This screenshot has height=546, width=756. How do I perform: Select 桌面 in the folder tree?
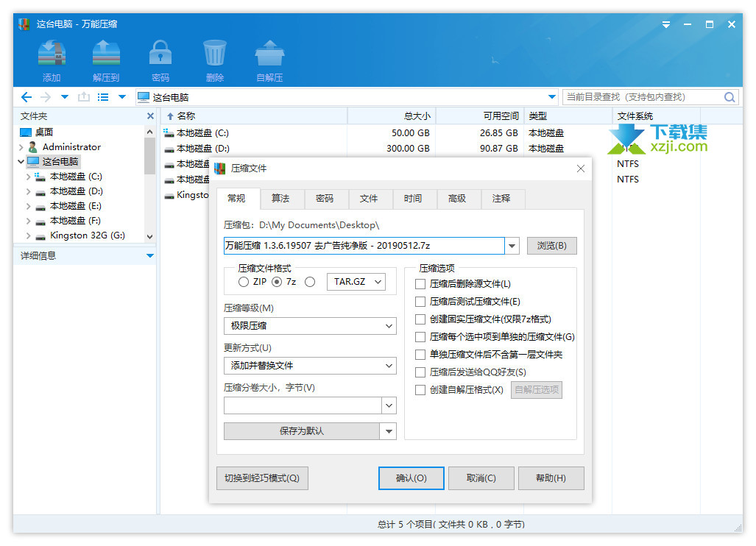44,132
